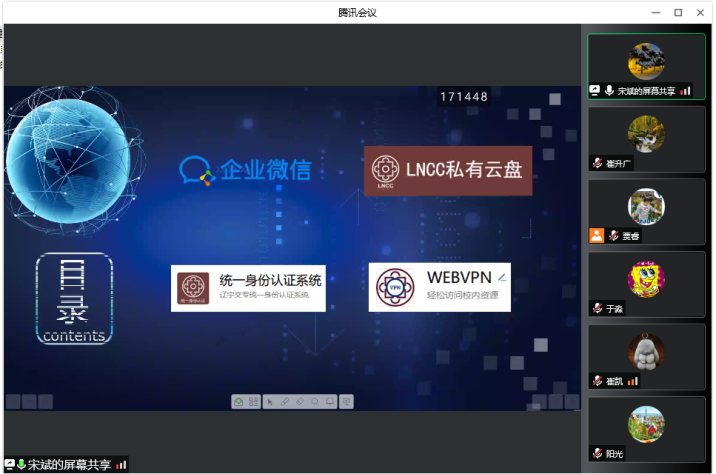This screenshot has height=474, width=716.
Task: Click the muted mic icon beside 崔凯
Action: (597, 381)
